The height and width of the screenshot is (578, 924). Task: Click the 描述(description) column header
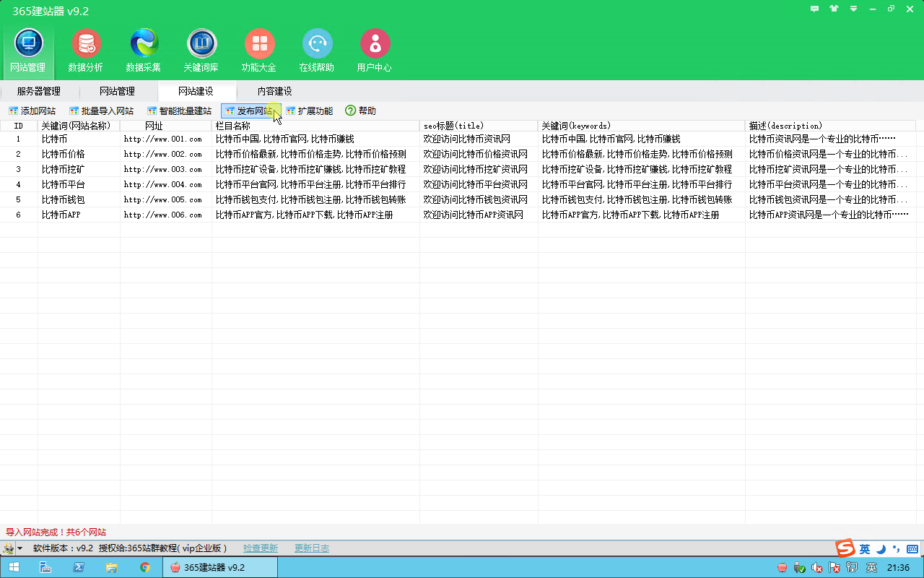click(x=830, y=126)
